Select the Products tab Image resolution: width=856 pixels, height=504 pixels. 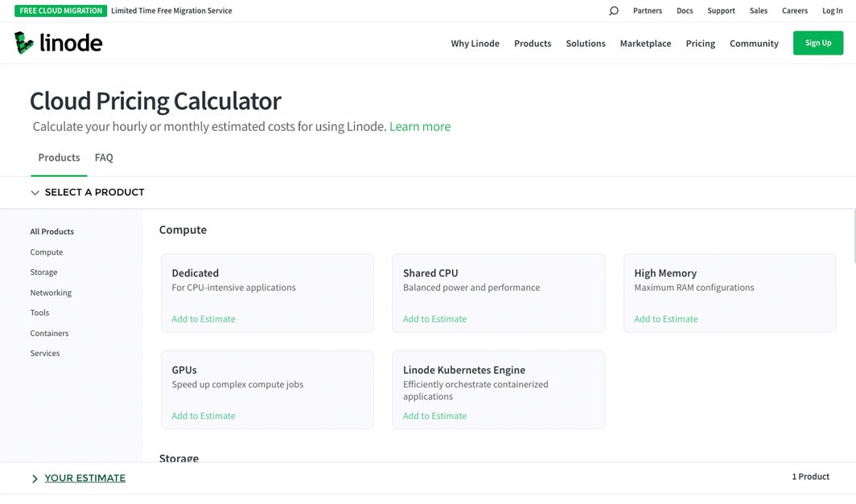[59, 158]
